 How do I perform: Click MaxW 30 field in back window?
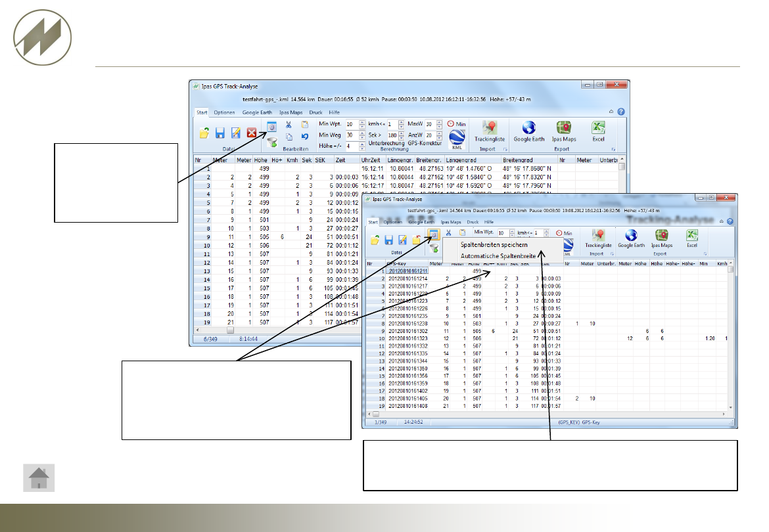430,124
